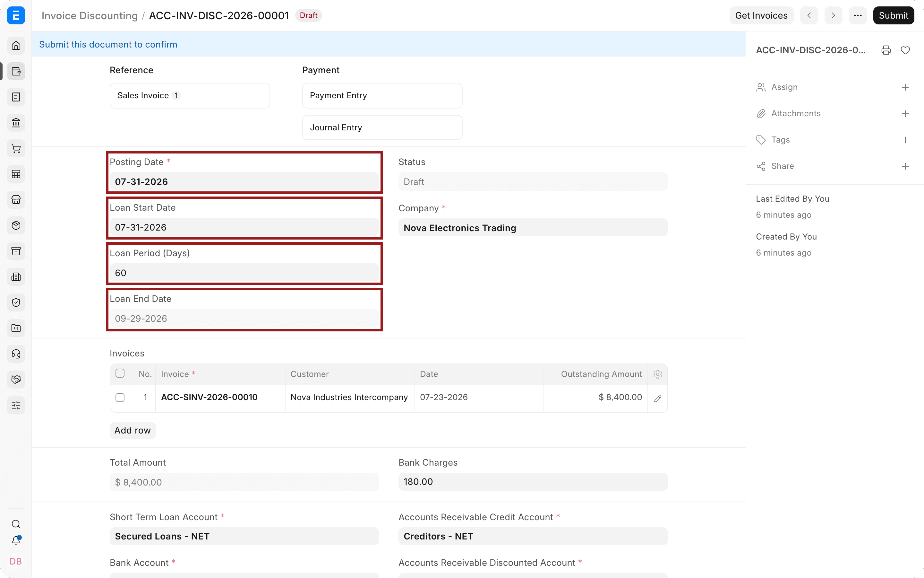
Task: Open the Stock box sidebar icon
Action: tap(16, 225)
